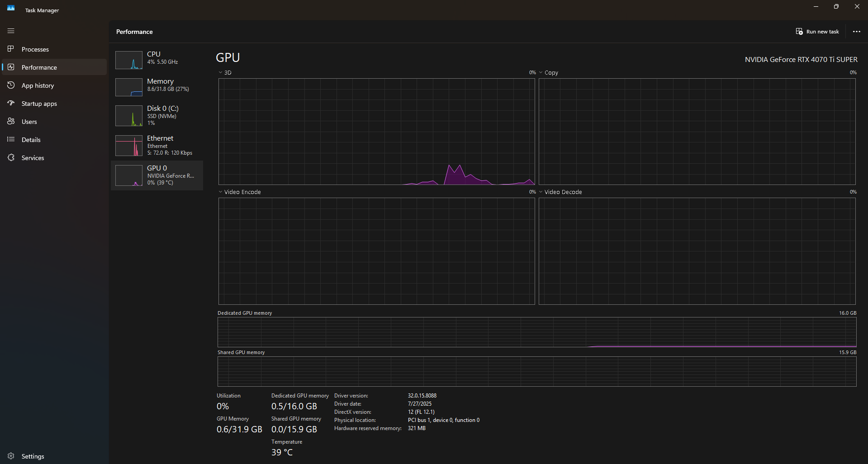Screen dimensions: 868x464
Task: Navigate to the Users page
Action: [x=54, y=122]
